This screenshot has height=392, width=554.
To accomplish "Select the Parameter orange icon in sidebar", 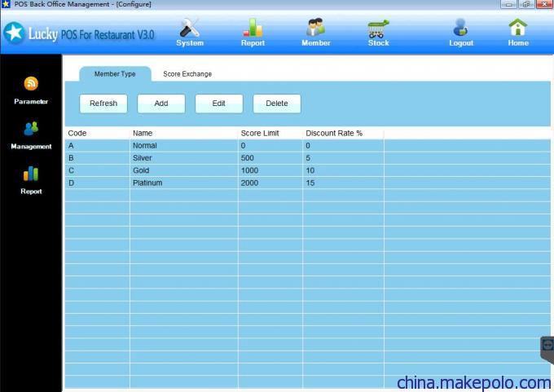I will pos(31,84).
